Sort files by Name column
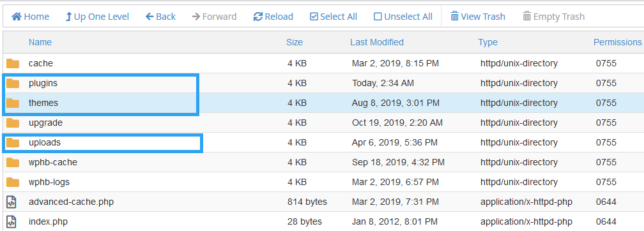Viewport: 644px width, 231px height. pos(40,42)
